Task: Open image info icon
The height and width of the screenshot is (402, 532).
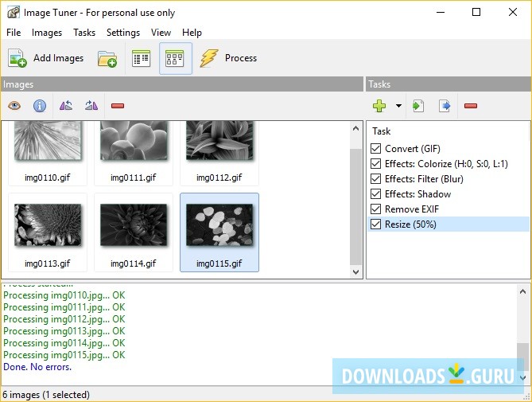Action: tap(40, 106)
